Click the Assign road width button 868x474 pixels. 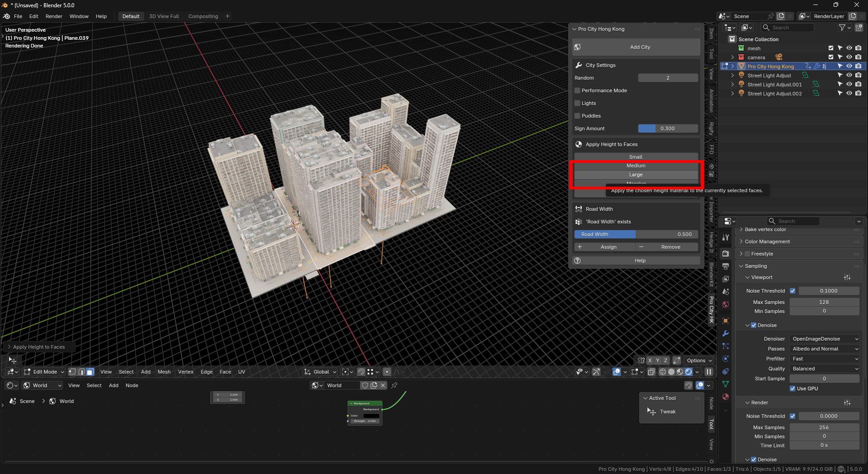click(605, 247)
